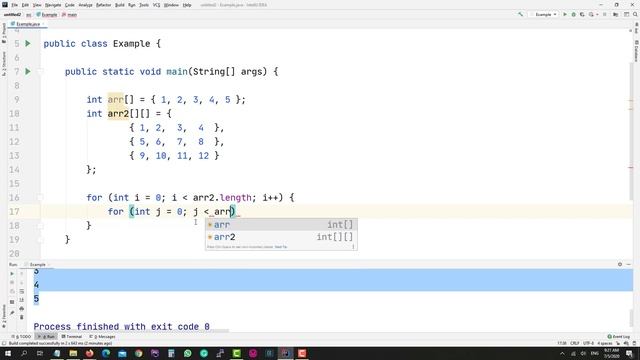Click the Print icon in Run panel
This screenshot has height=360, width=640.
(x=22, y=309)
